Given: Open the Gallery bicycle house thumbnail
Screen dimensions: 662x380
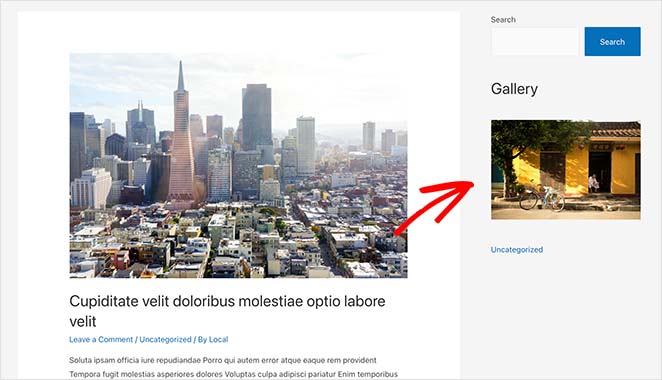Looking at the screenshot, I should pos(566,170).
